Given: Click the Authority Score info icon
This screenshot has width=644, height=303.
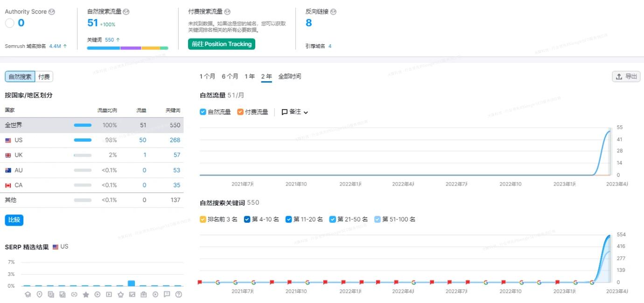Looking at the screenshot, I should pyautogui.click(x=51, y=12).
